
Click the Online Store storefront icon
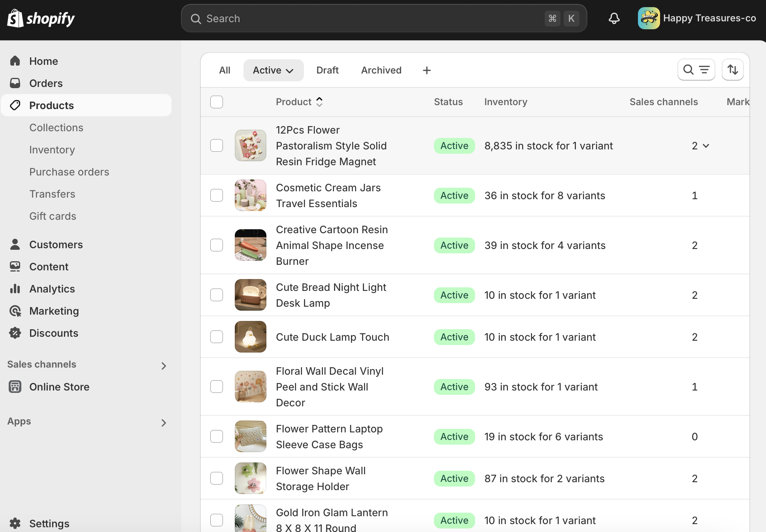click(15, 387)
